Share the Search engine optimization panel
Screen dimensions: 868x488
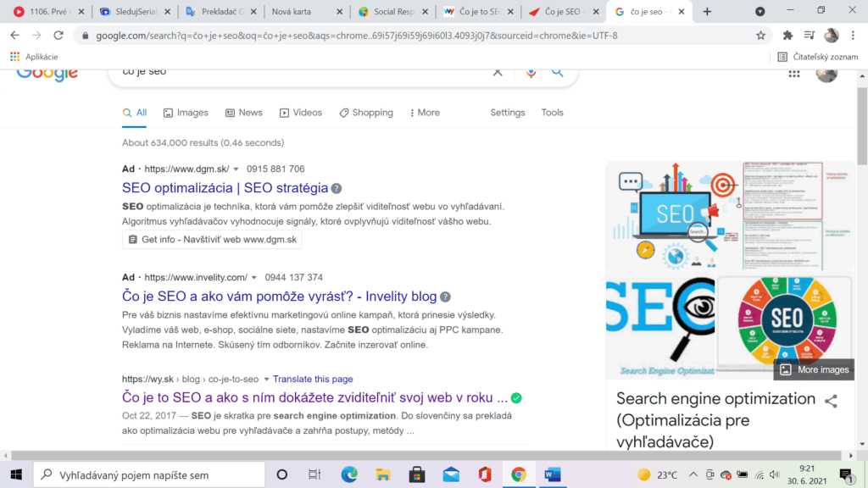point(831,401)
